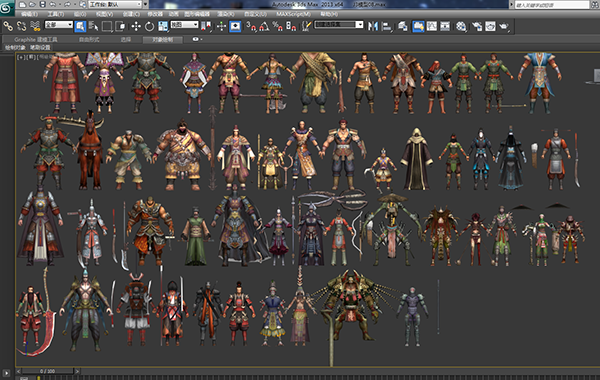Open the 渲染(R) menu
Screen dimensions: 600x380
[x=226, y=14]
